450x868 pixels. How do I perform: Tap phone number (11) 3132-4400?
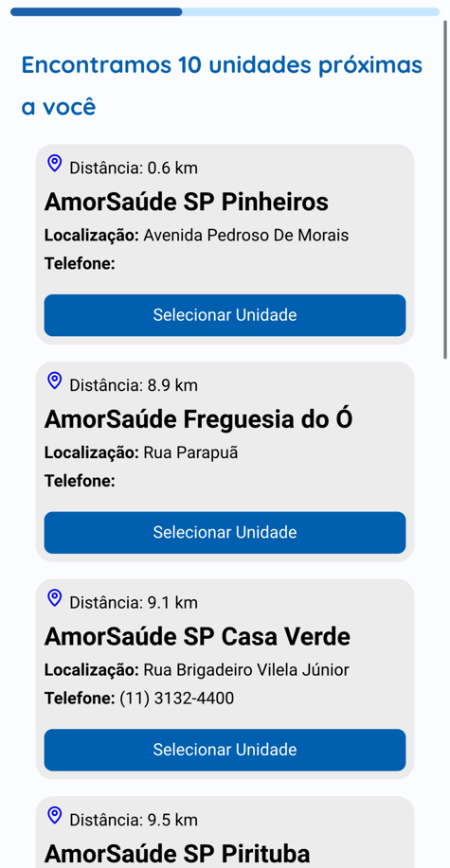pyautogui.click(x=177, y=699)
